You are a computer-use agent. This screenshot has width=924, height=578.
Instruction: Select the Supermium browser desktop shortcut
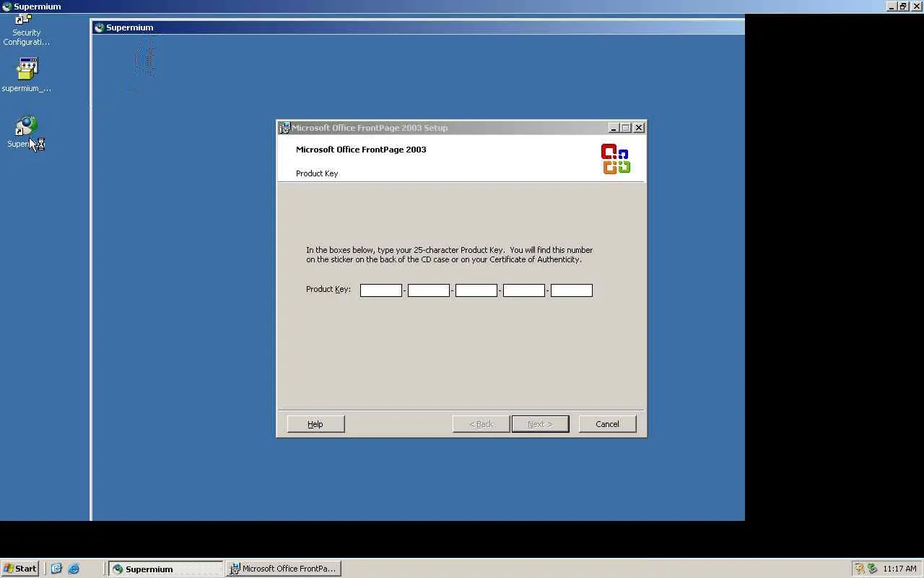tap(26, 132)
